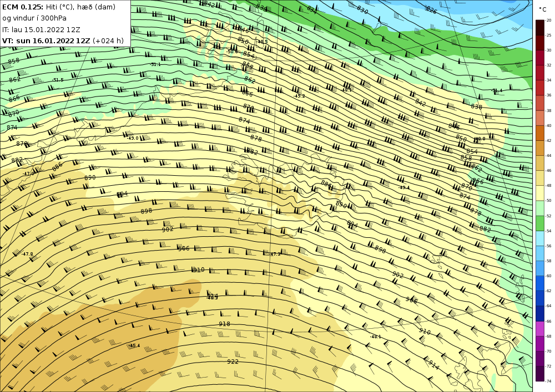Image resolution: width=555 pixels, height=392 pixels.
Task: Pick the pale yellow legend band between -48 and -50
Action: 540,194
